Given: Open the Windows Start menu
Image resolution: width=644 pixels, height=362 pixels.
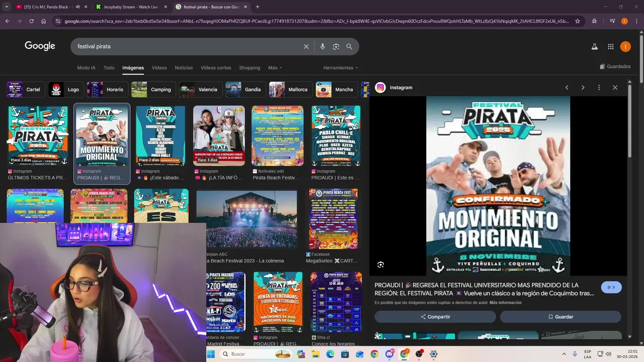Looking at the screenshot, I should [x=211, y=354].
